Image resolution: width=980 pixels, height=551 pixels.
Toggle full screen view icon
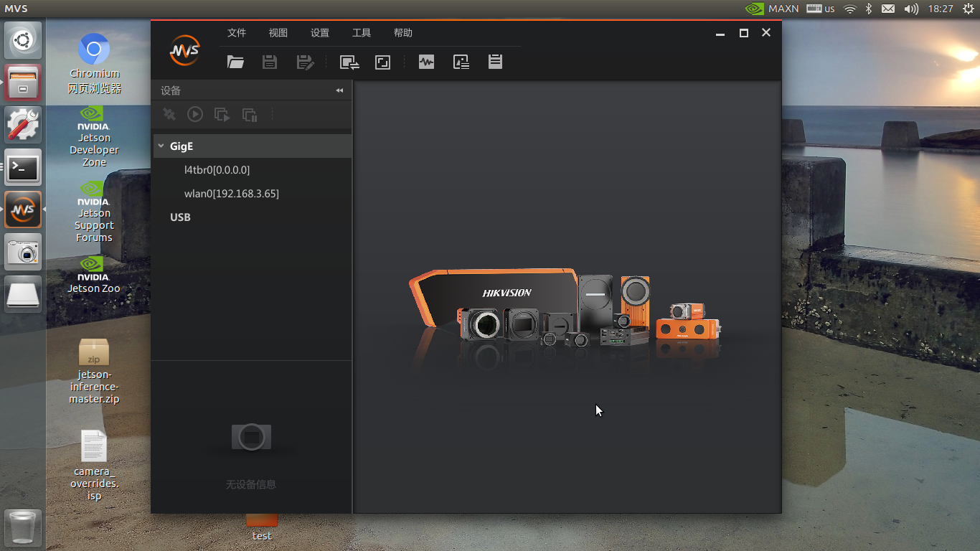[x=382, y=62]
